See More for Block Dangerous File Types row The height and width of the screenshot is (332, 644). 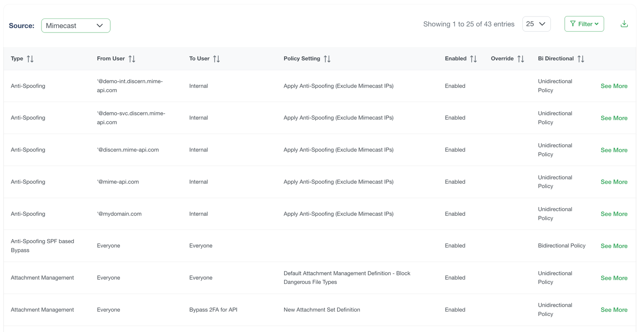coord(614,278)
